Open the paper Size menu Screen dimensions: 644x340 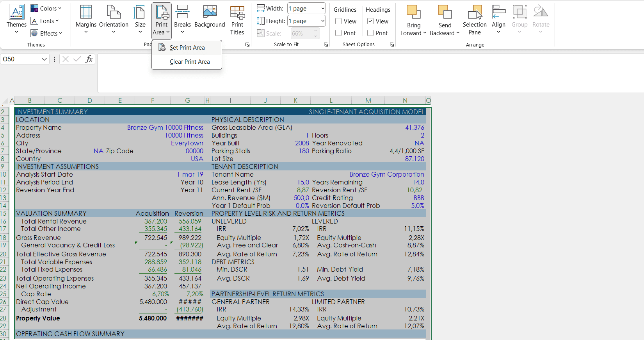tap(140, 20)
